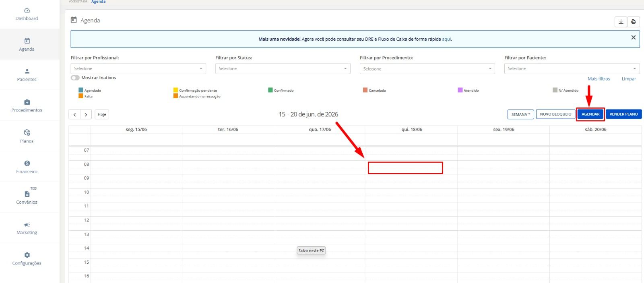This screenshot has height=283, width=644.
Task: Open Filtrar por Status dropdown
Action: (283, 68)
